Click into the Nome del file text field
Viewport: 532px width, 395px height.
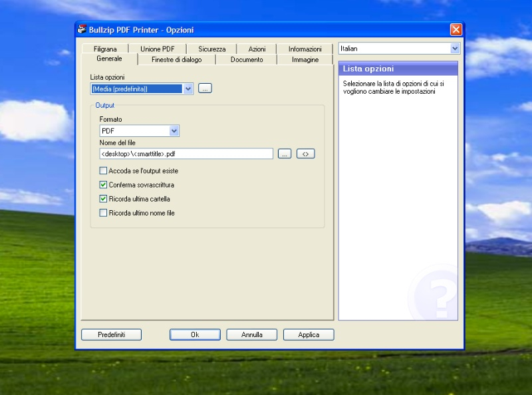pos(186,154)
